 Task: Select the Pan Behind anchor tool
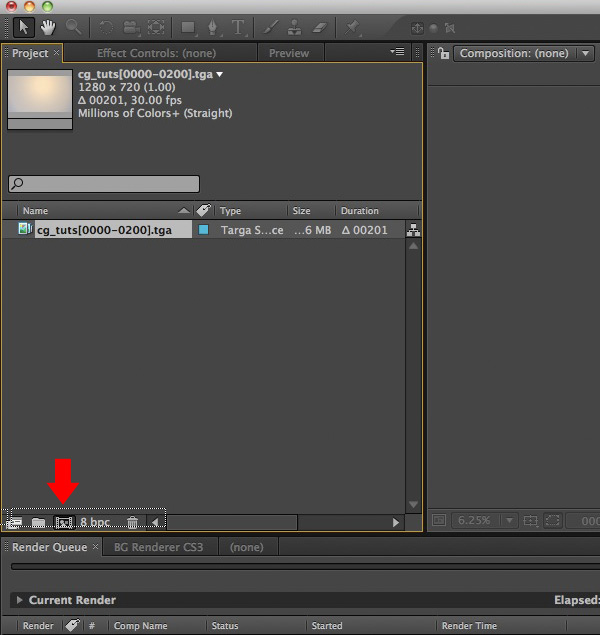pyautogui.click(x=156, y=28)
